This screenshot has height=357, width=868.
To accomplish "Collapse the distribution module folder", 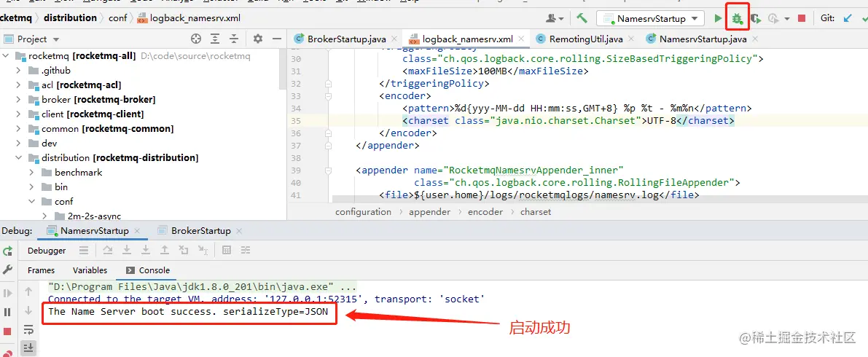I will click(x=19, y=158).
